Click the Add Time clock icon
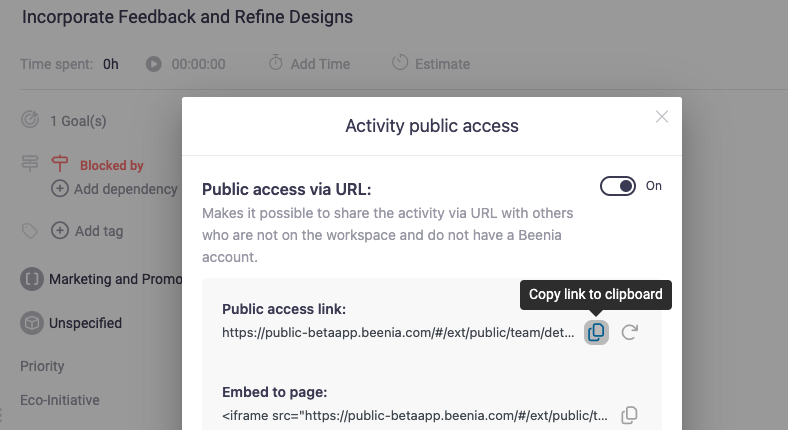Image resolution: width=788 pixels, height=430 pixels. click(276, 63)
